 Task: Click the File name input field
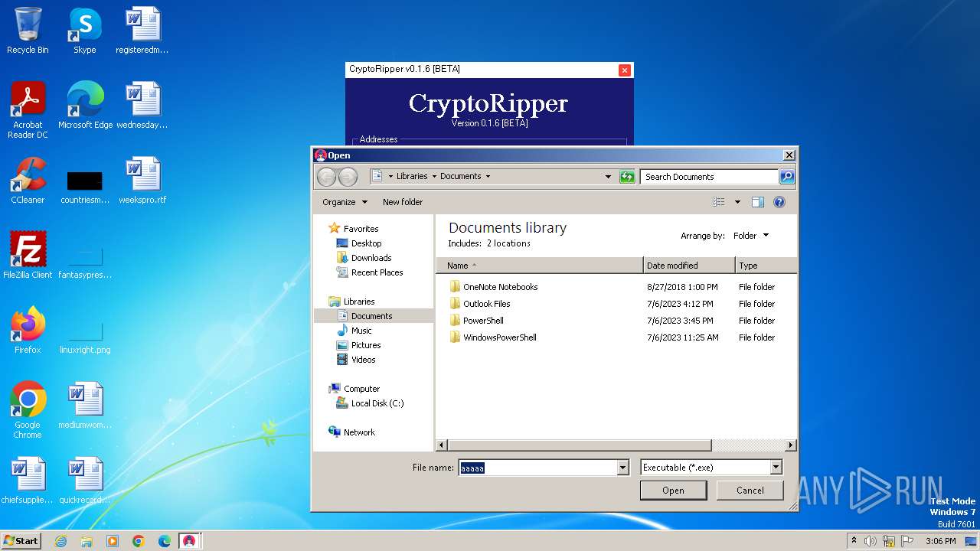click(537, 468)
